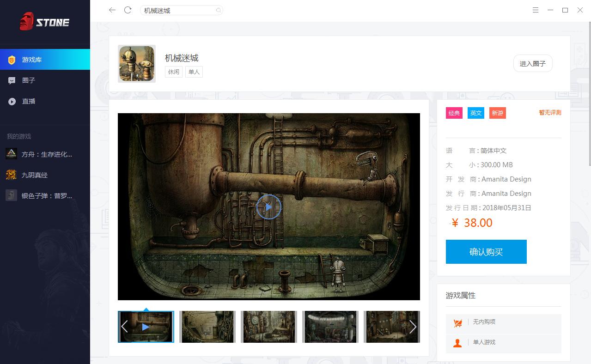Click the STONE logo at top left
This screenshot has height=364, width=591.
click(x=45, y=22)
